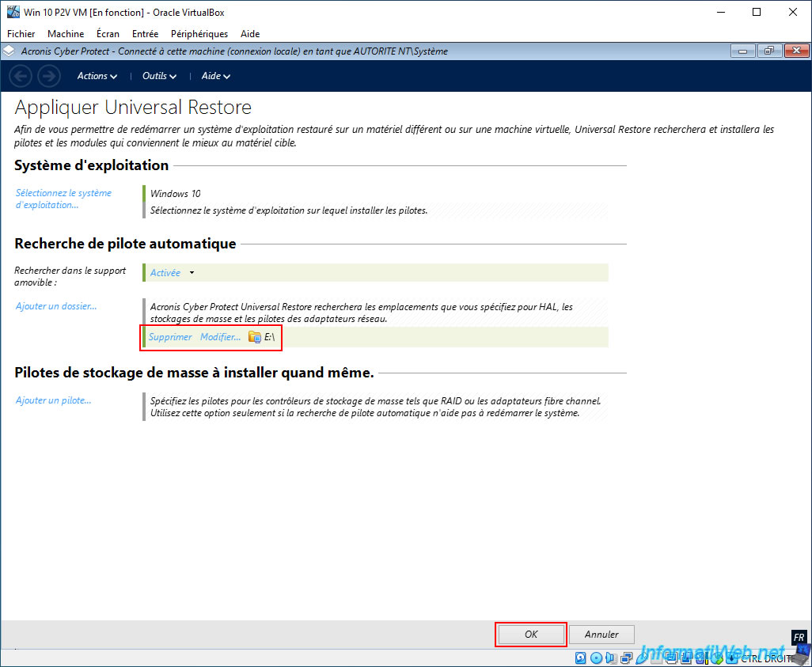Click the E:\ driver folder icon
This screenshot has width=812, height=667.
coord(254,337)
